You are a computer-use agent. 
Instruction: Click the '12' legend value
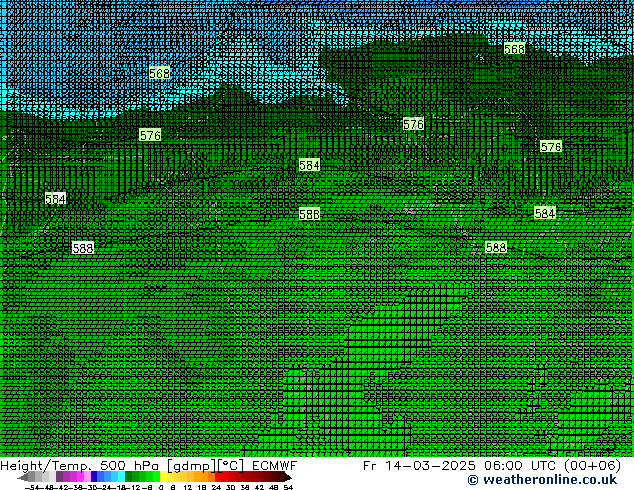click(x=187, y=487)
